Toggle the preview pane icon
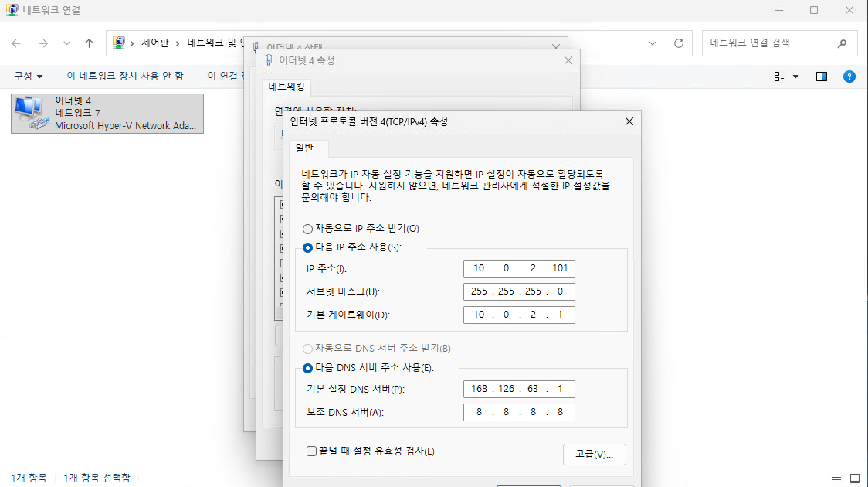The width and height of the screenshot is (868, 487). point(822,76)
